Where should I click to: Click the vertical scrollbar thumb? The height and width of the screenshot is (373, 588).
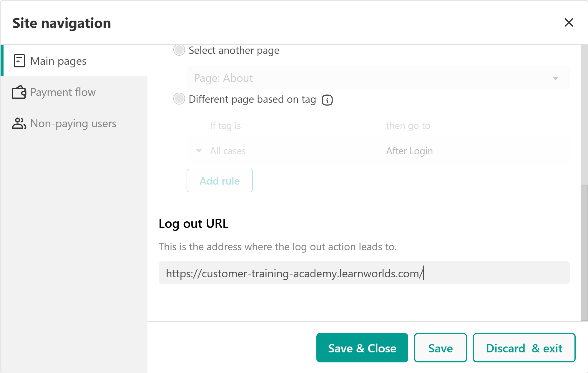tap(584, 253)
